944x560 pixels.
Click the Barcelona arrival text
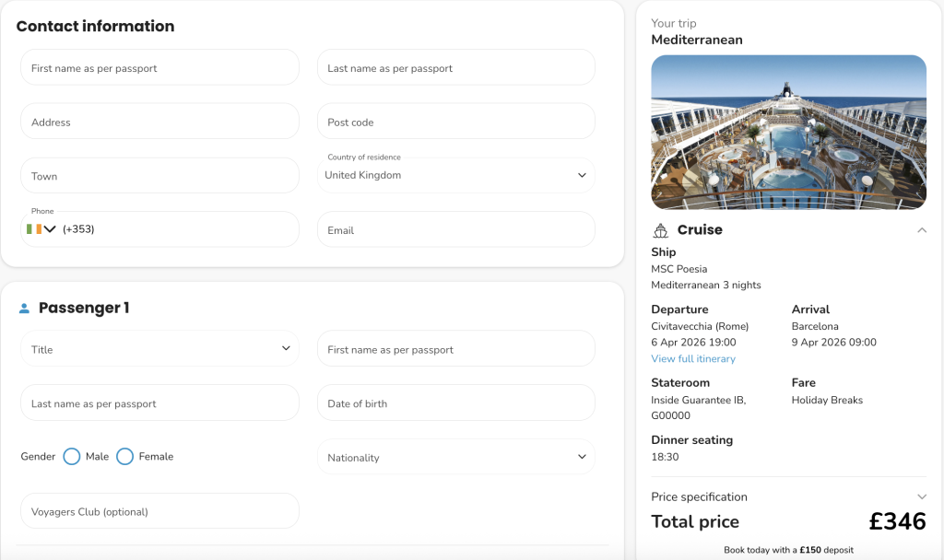[815, 326]
